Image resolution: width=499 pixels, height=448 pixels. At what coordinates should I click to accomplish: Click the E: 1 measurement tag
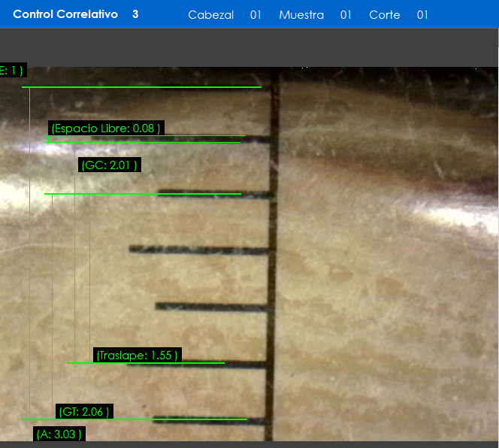12,71
